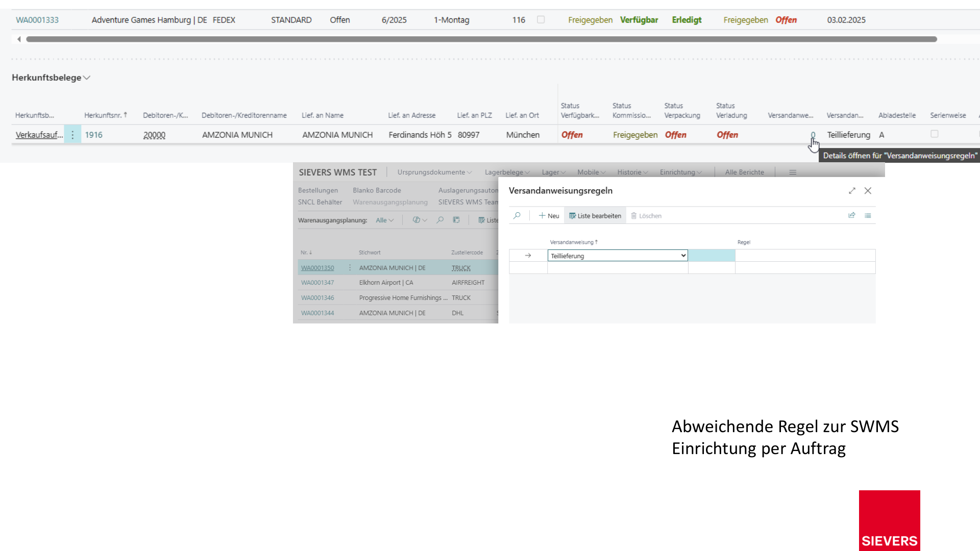Click Teillieferung cell in Herkunftsbelege row

pos(848,135)
